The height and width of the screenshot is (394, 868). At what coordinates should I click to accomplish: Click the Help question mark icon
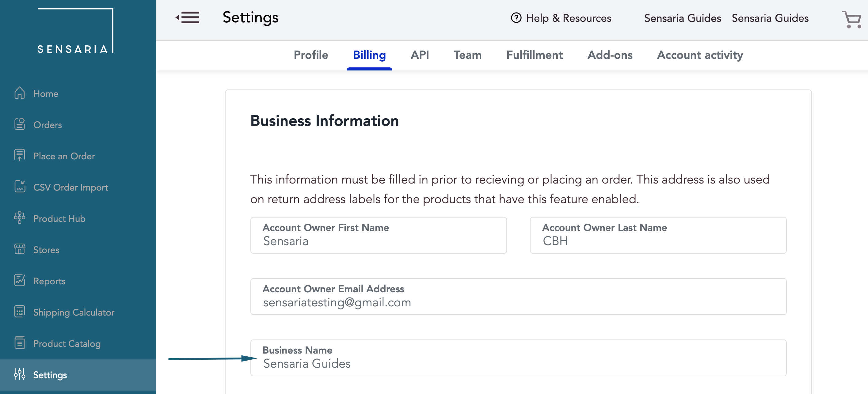pyautogui.click(x=516, y=18)
